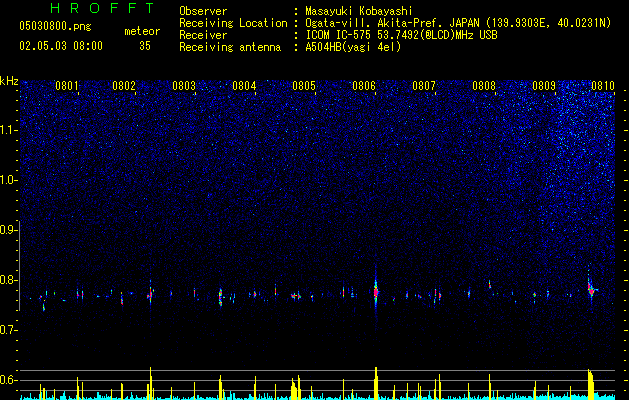Click the 0801 time marker
629x400 pixels.
[x=67, y=86]
